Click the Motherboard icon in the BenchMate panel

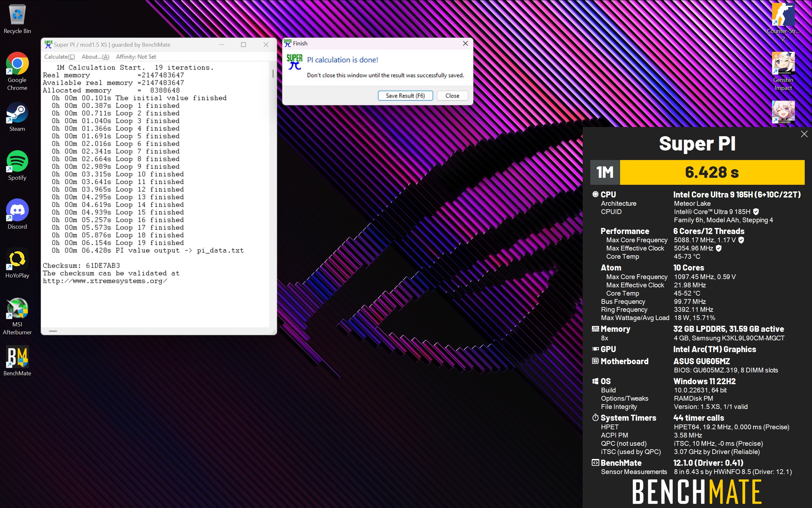coord(595,361)
